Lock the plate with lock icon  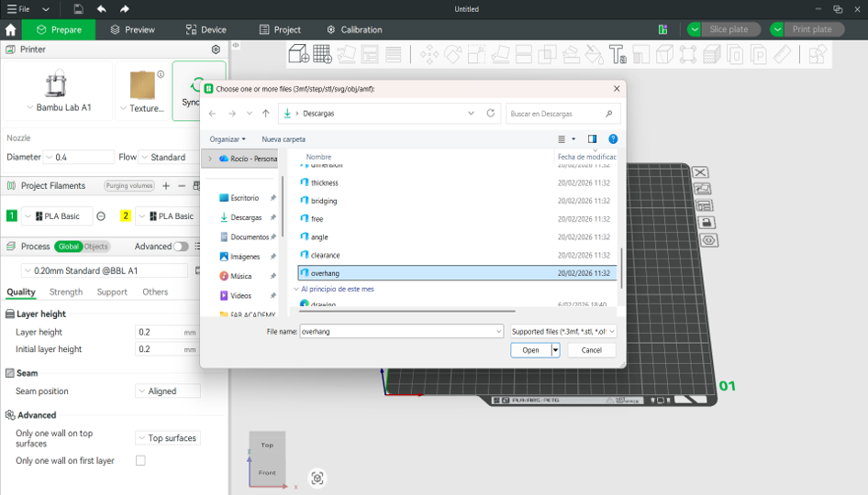pos(707,223)
